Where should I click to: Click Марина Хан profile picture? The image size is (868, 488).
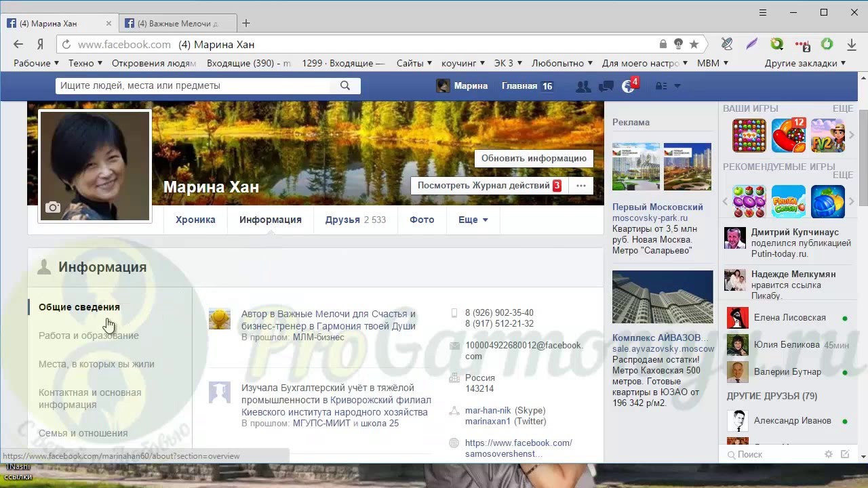coord(95,166)
